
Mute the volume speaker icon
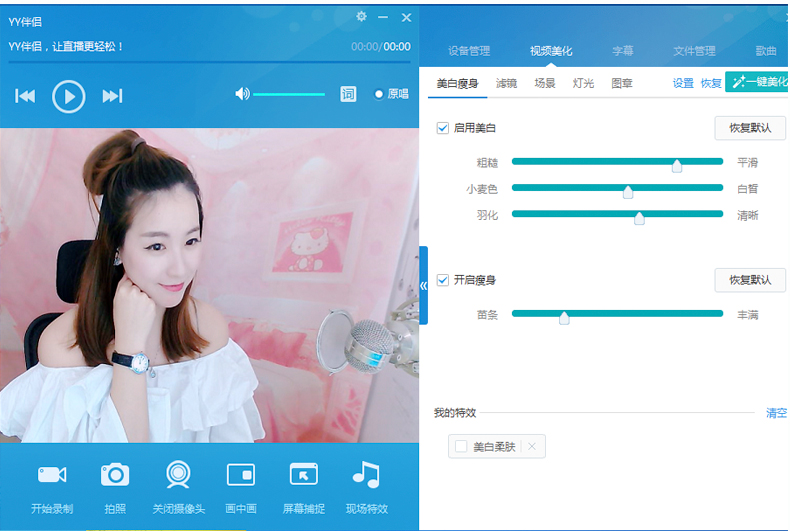tap(242, 94)
